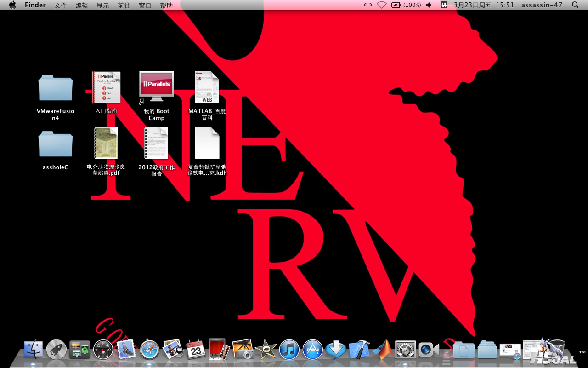588x368 pixels.
Task: Launch Safari compass in the Dock
Action: (x=150, y=350)
